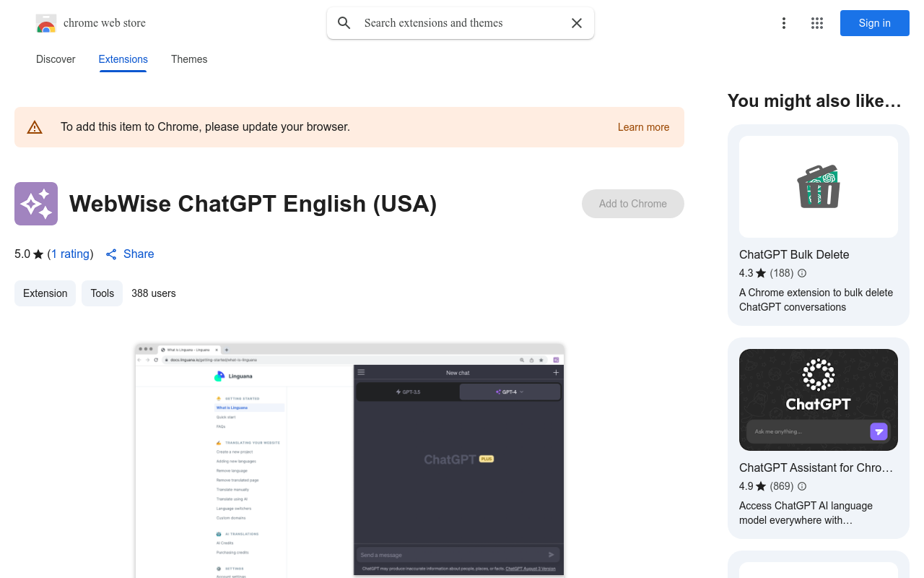Click the warning triangle icon in banner
This screenshot has width=924, height=578.
(35, 127)
